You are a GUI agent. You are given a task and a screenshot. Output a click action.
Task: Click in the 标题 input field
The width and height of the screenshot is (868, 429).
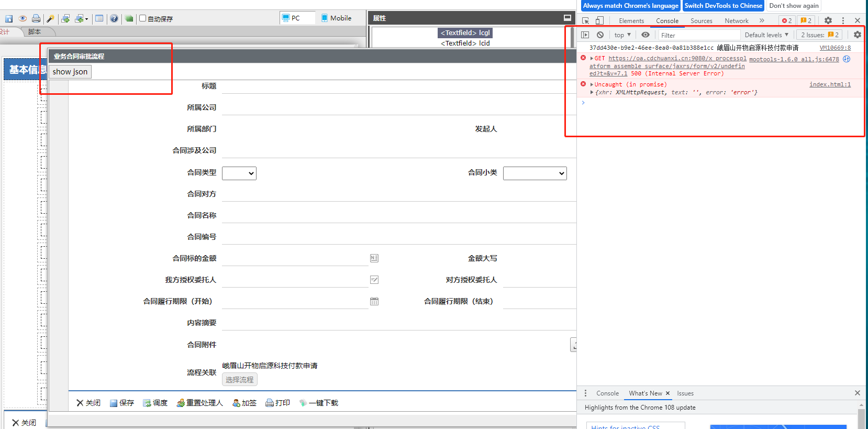[x=399, y=86]
